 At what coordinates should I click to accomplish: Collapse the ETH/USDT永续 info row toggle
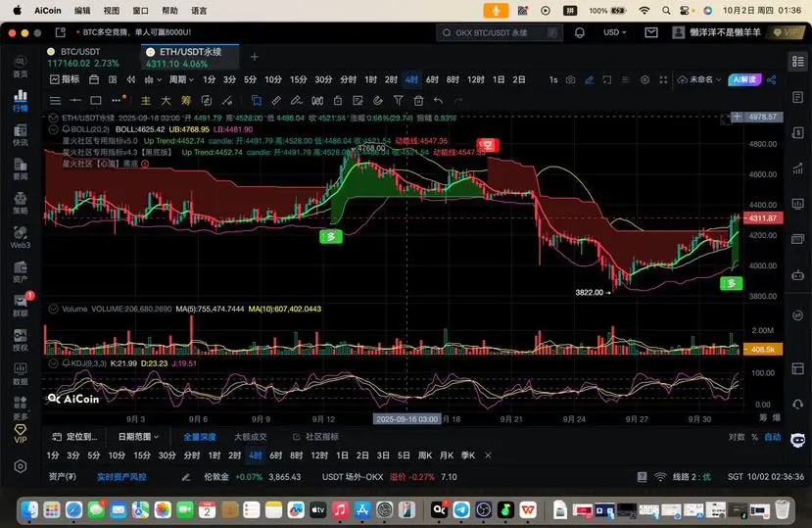[53, 119]
